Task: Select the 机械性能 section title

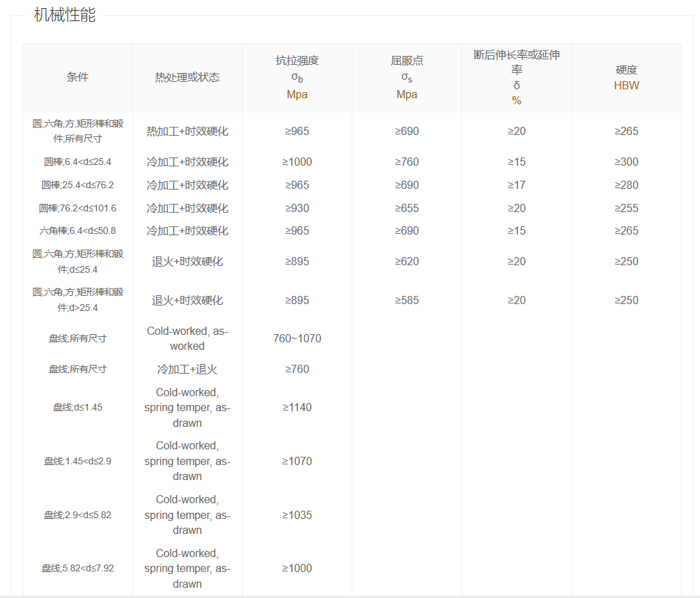Action: (65, 15)
